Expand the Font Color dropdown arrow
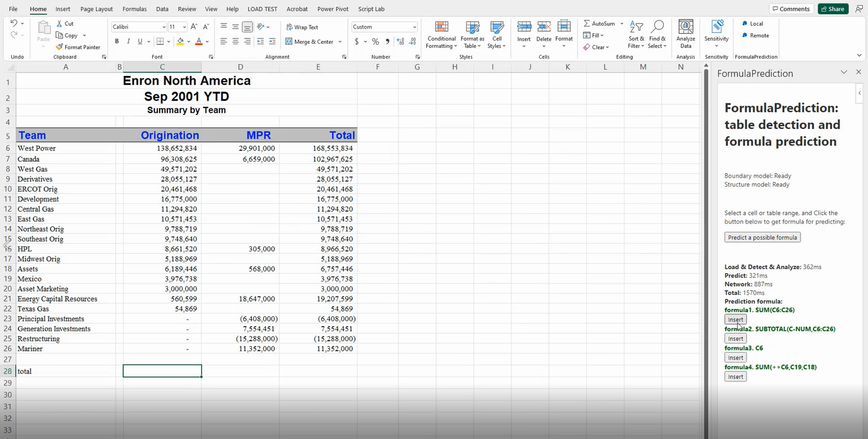868x439 pixels. coord(207,42)
